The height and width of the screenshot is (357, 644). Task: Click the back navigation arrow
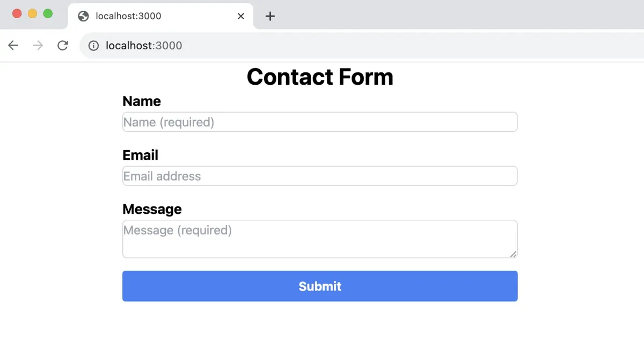13,46
